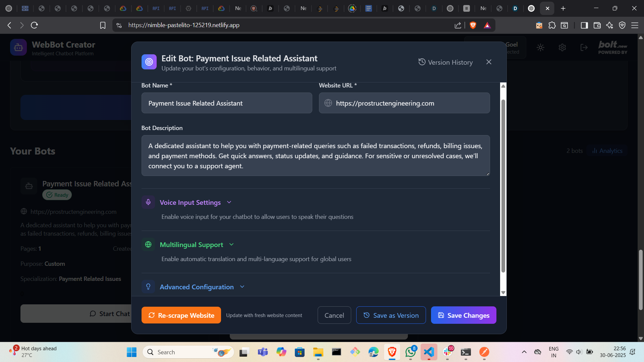Screen dimensions: 644x362
Task: Open WhatsApp from the taskbar
Action: click(x=410, y=352)
